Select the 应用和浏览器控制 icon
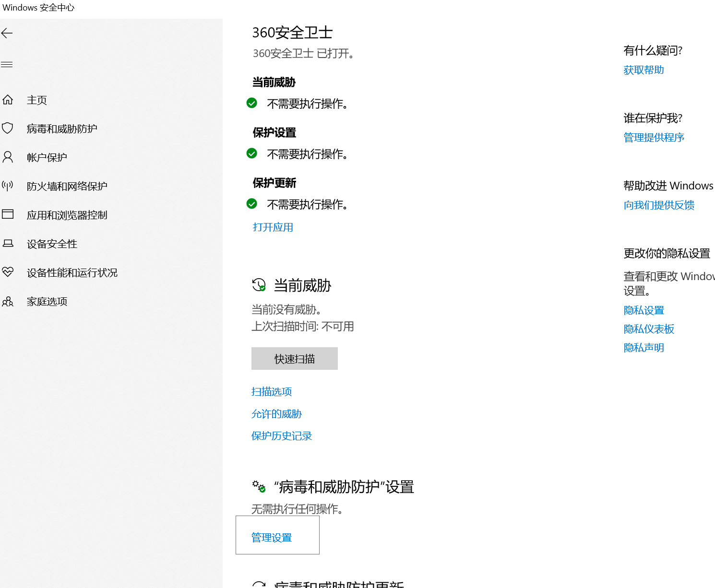This screenshot has width=715, height=588. pos(8,215)
